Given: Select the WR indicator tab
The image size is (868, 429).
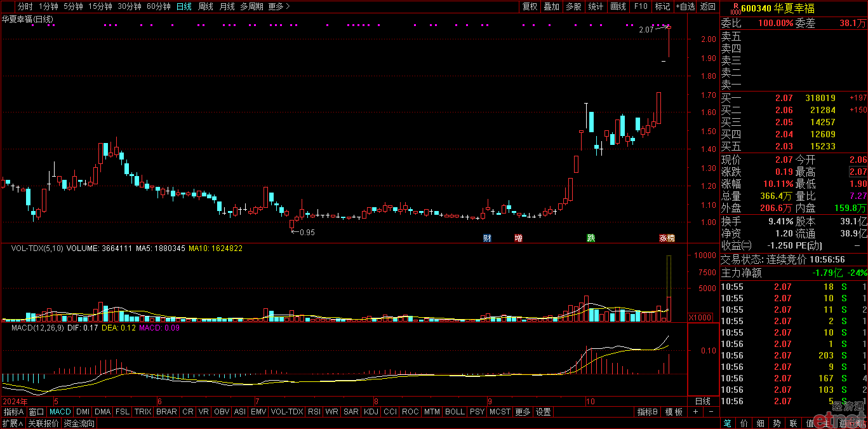Looking at the screenshot, I should (x=332, y=412).
